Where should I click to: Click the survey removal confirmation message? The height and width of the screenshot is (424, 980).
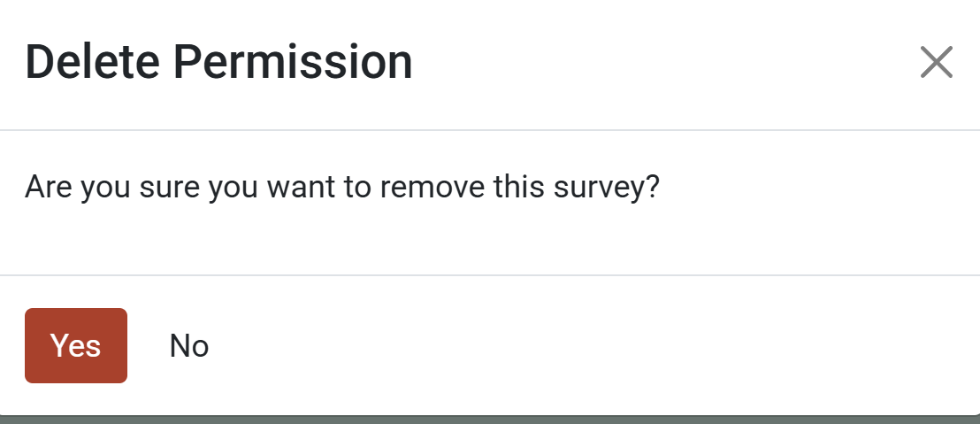click(x=342, y=188)
